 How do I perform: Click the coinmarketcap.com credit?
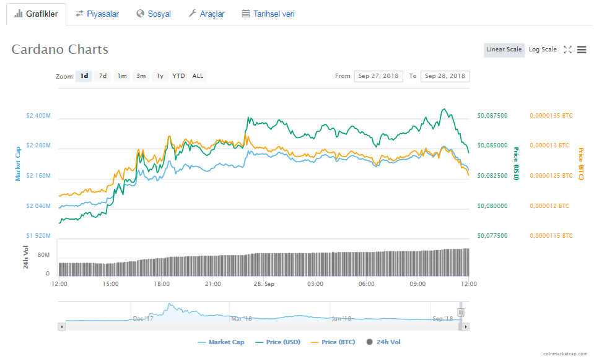(x=566, y=353)
